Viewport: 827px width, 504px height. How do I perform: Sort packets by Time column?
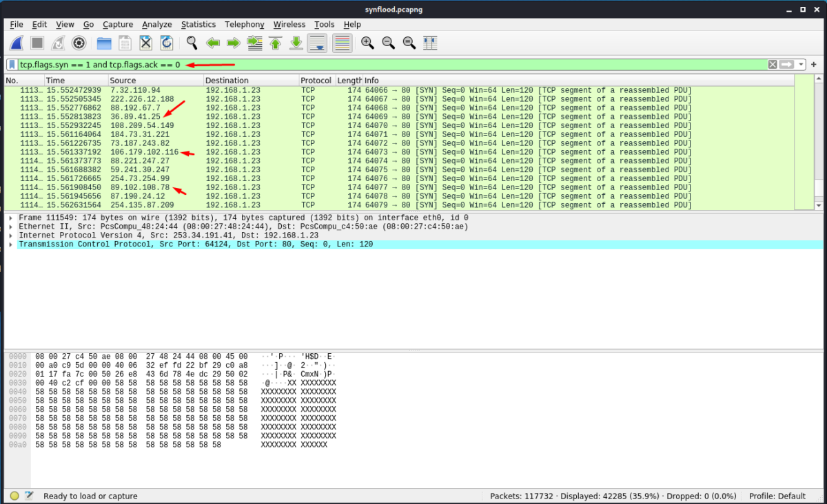coord(76,81)
